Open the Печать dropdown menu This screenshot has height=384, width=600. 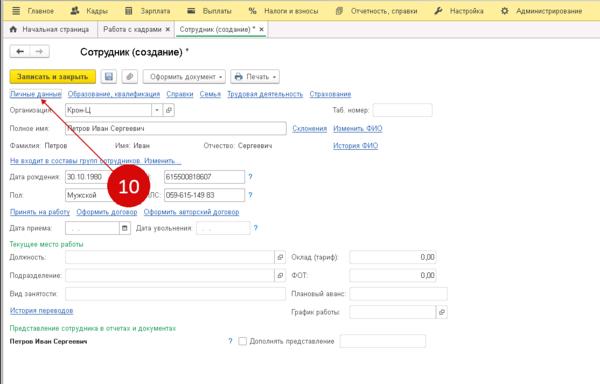click(x=255, y=77)
